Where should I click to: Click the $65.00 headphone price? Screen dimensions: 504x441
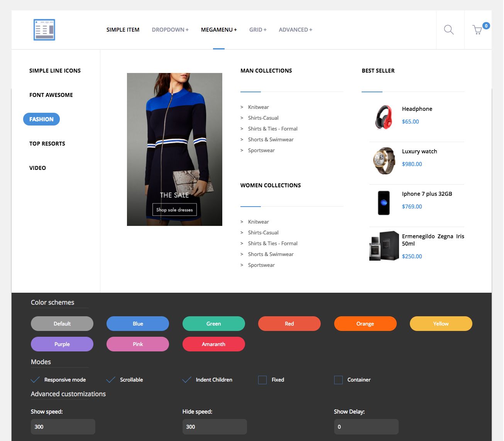pos(410,122)
